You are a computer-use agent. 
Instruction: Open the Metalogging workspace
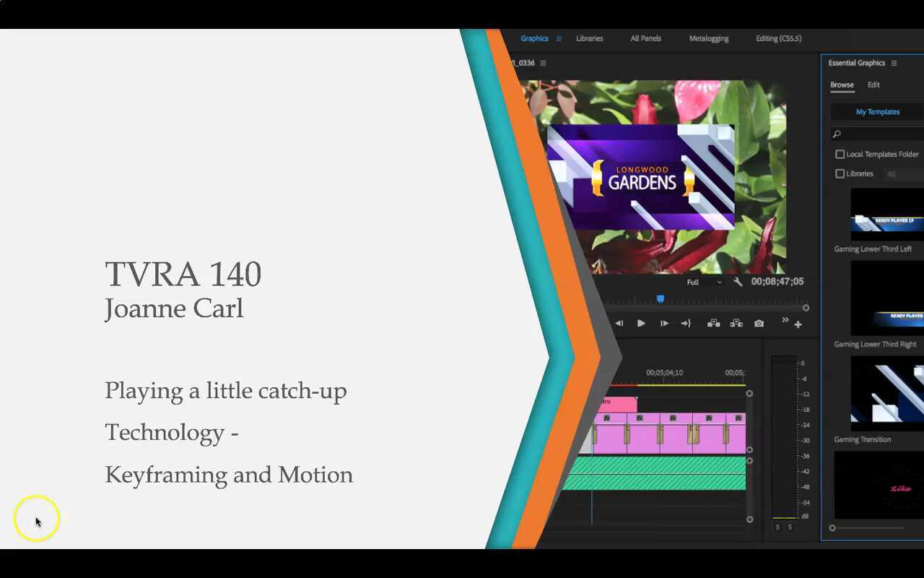708,38
